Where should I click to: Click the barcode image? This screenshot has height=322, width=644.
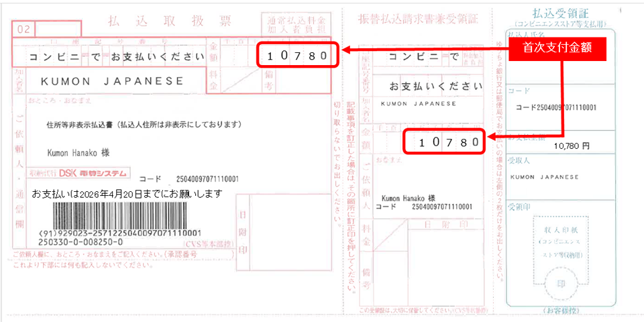click(120, 216)
